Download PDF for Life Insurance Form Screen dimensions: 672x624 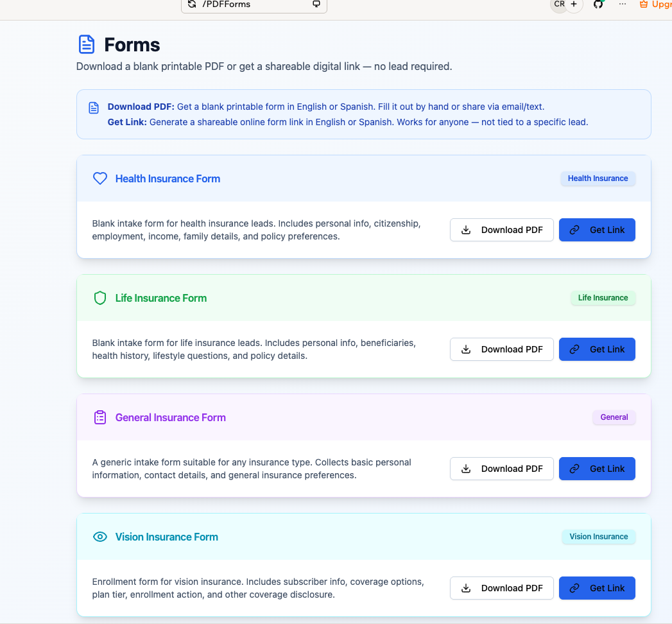coord(502,349)
